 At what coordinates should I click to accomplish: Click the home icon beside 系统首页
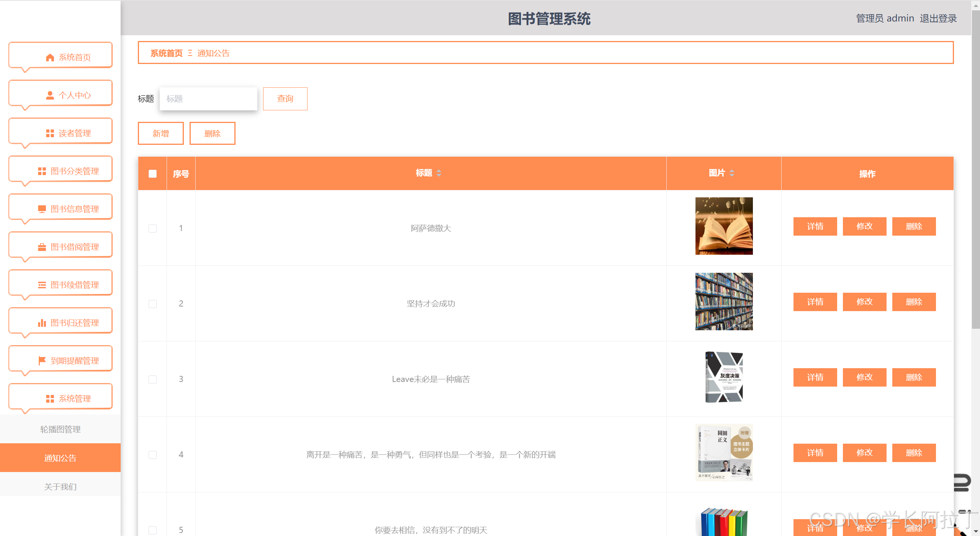tap(50, 57)
